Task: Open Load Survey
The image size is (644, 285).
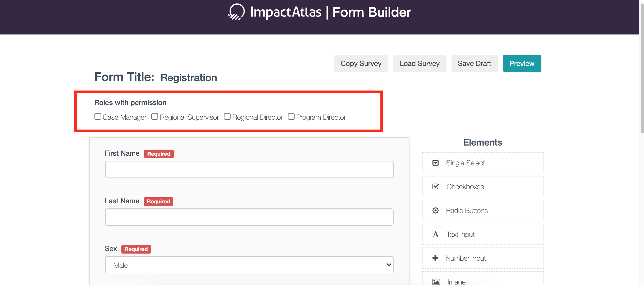Action: pos(420,63)
